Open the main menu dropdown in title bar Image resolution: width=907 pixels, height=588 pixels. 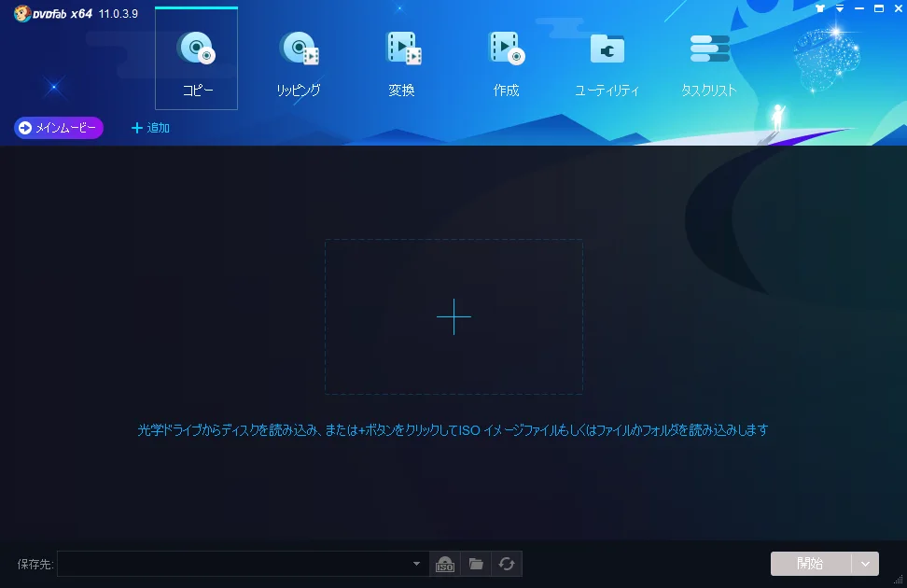pyautogui.click(x=839, y=8)
